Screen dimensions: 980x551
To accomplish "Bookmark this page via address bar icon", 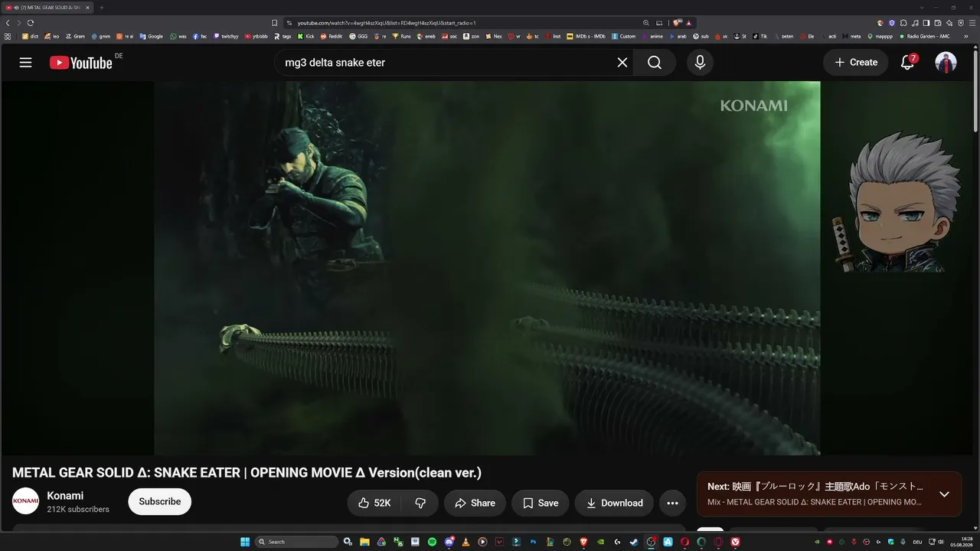I will point(275,23).
